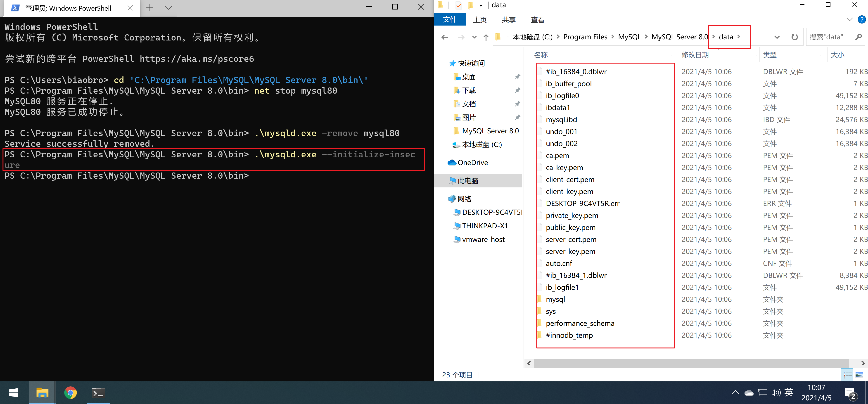Switch to large icons view layout

point(859,375)
